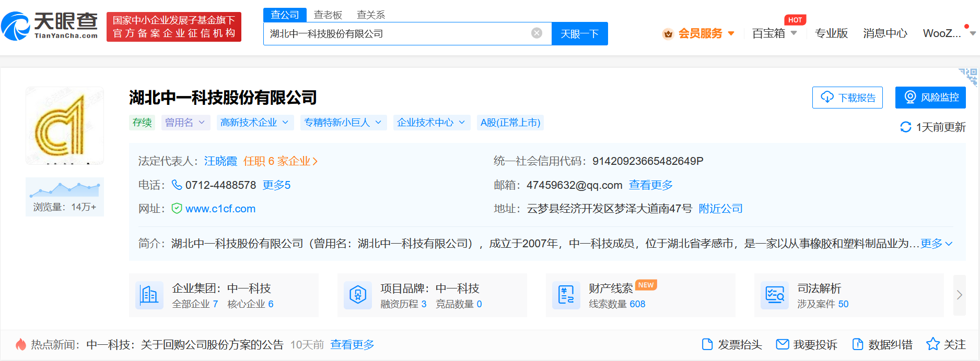
Task: Open the 会员服务 dropdown arrow
Action: coord(731,33)
